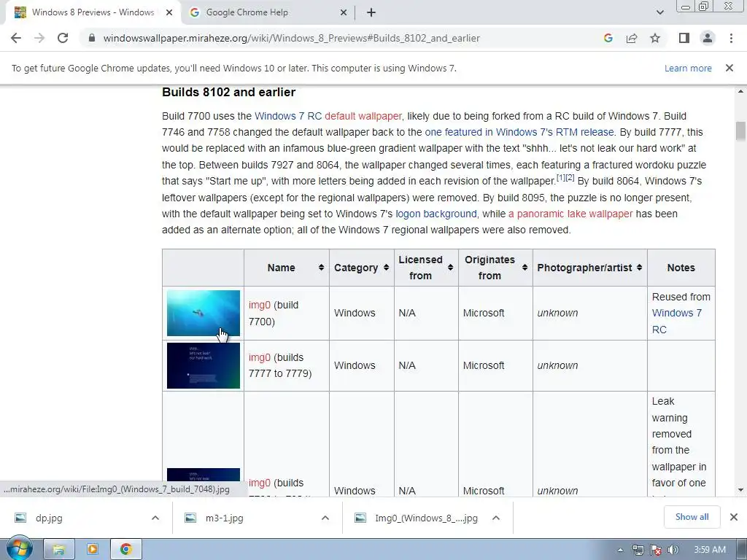Image resolution: width=747 pixels, height=560 pixels.
Task: Open the Chrome profile menu
Action: (x=708, y=38)
